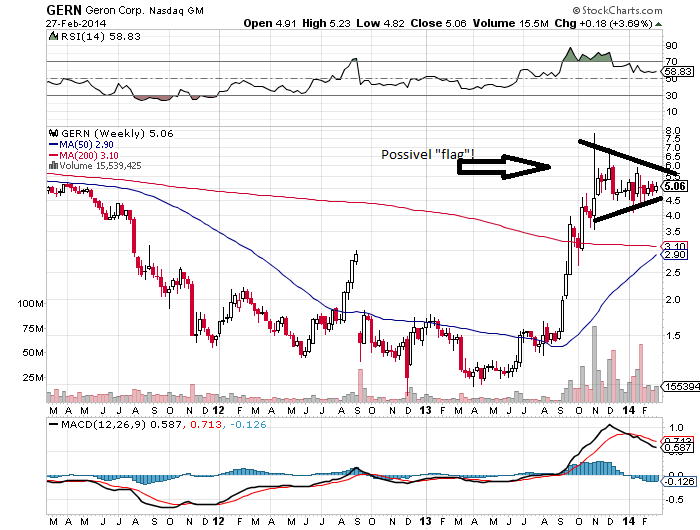Click the 'Open 4.91' value

(270, 23)
